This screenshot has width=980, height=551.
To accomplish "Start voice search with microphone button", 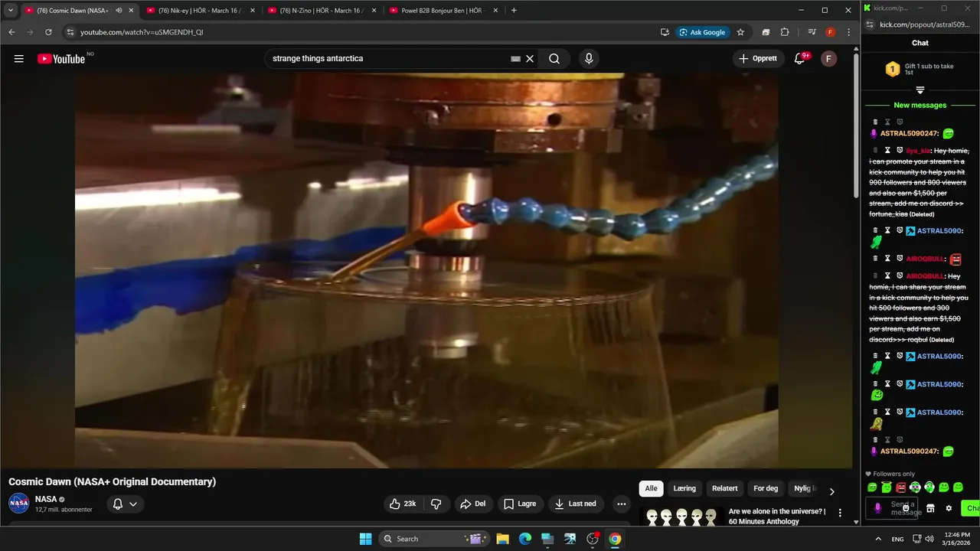I will click(589, 59).
